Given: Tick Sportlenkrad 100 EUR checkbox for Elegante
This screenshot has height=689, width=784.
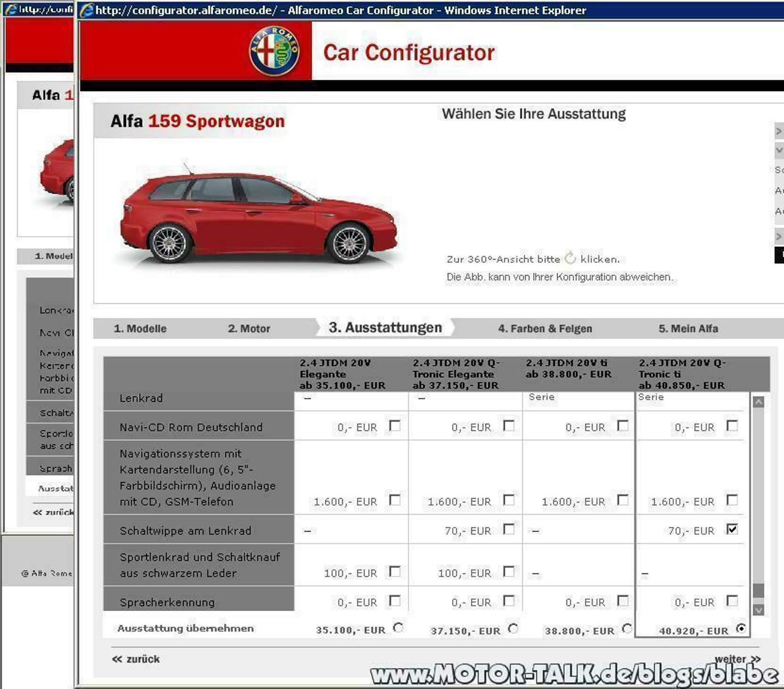Looking at the screenshot, I should coord(394,571).
